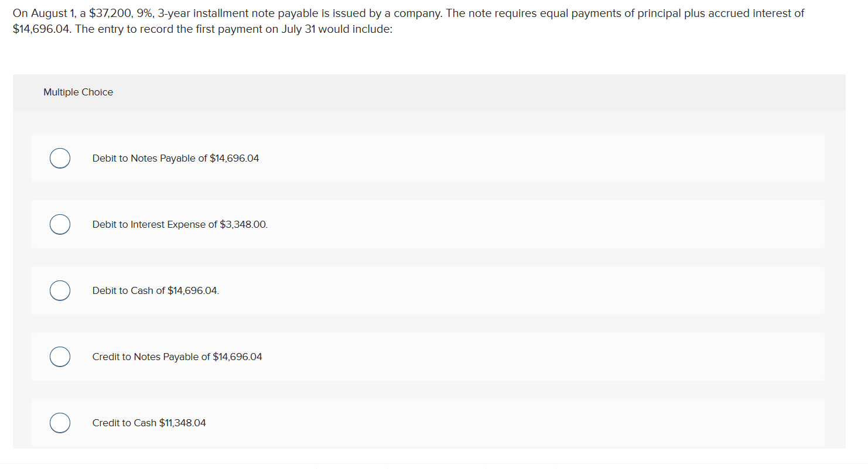Screen dimensions: 868x469
Task: Click the 'Credit to Cash $11,348.04' answer text
Action: click(x=149, y=423)
